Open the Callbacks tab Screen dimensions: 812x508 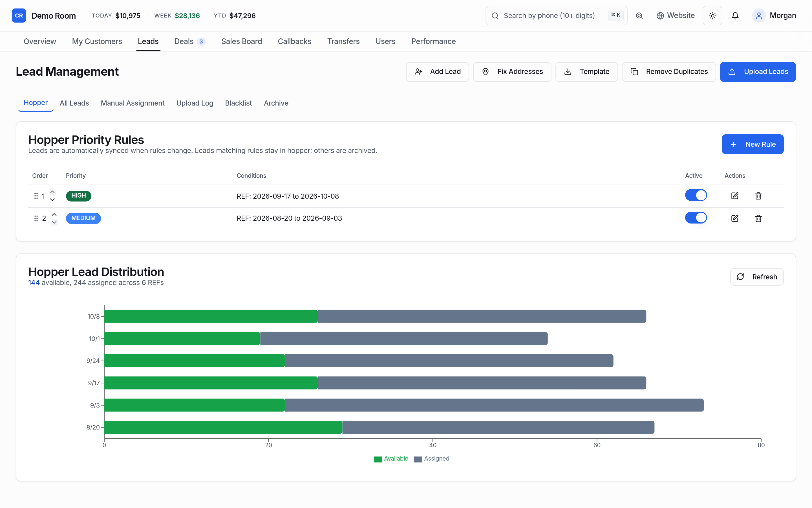click(x=294, y=41)
